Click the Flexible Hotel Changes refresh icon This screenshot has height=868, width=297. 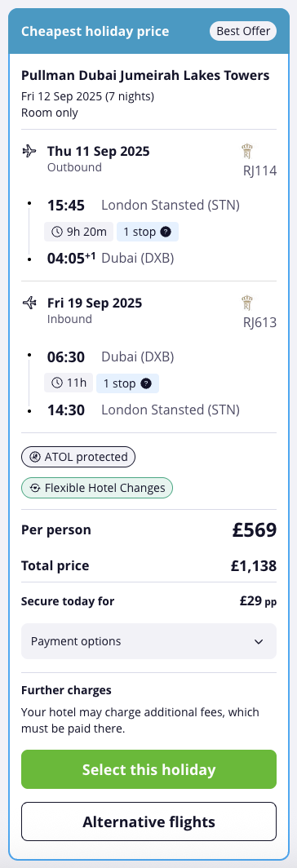(x=35, y=488)
